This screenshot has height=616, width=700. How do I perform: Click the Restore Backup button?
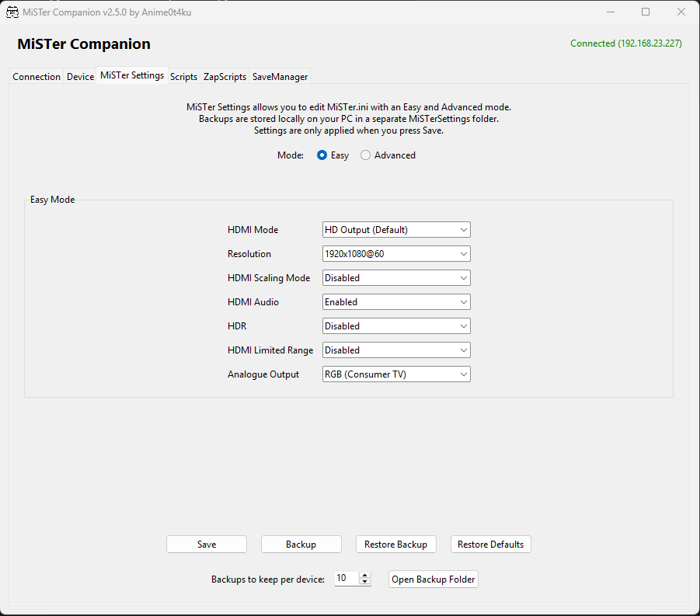(x=396, y=545)
